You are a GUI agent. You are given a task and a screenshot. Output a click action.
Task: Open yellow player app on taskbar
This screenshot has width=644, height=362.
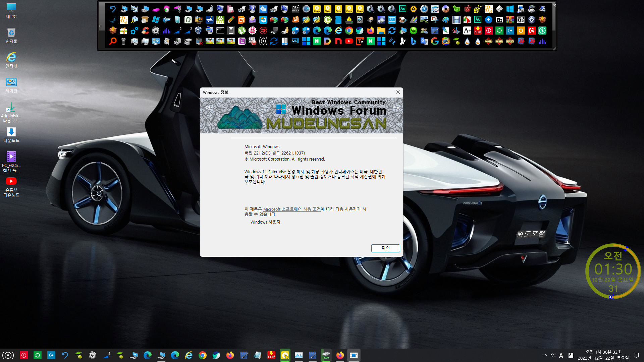(285, 355)
